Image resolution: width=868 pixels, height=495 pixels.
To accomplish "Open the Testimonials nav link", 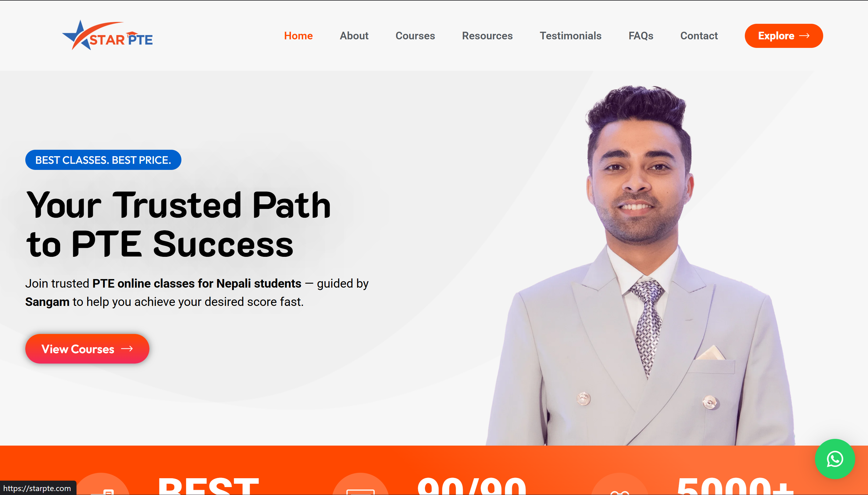I will (571, 36).
